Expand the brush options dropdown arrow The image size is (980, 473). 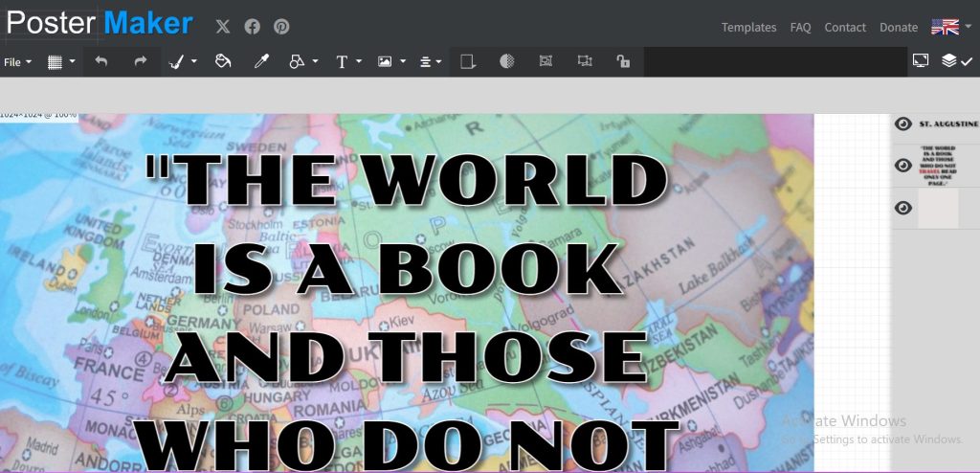193,61
